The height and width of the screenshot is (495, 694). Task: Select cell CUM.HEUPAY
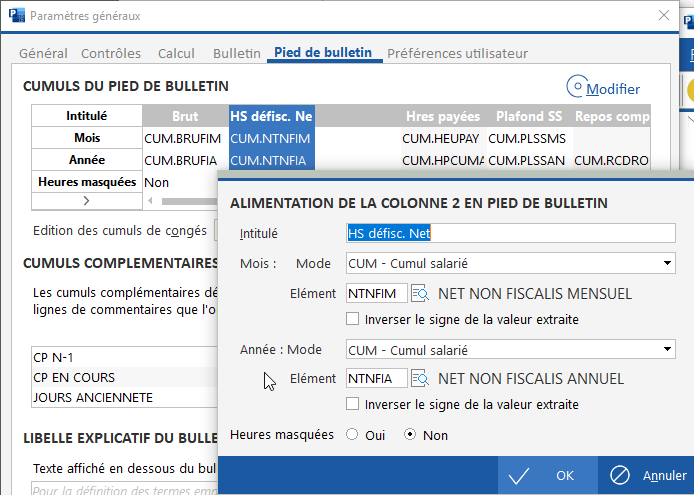tap(443, 138)
